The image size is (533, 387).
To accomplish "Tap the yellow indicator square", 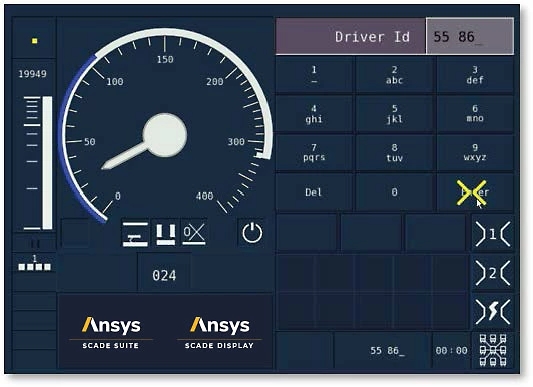I will tap(34, 41).
